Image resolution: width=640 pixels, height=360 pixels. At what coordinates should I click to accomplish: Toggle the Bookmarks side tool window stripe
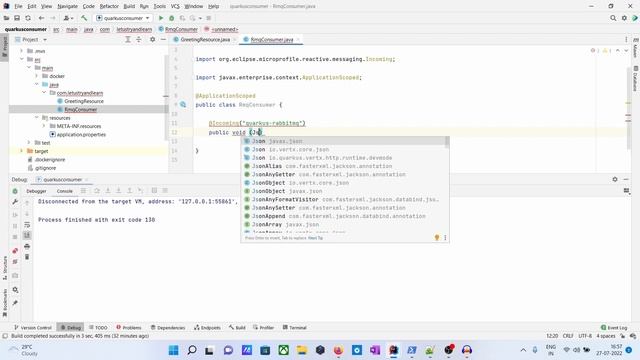(4, 302)
